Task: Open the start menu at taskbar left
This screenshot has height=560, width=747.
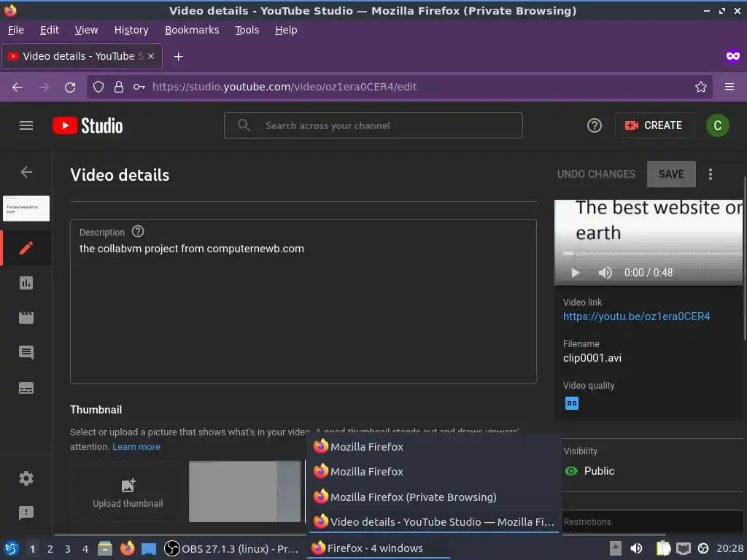Action: click(x=12, y=548)
